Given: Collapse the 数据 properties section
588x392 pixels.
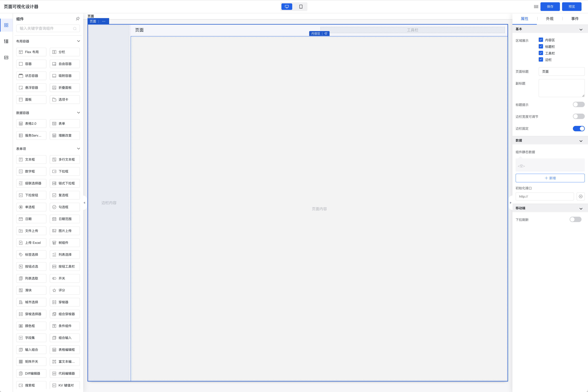Looking at the screenshot, I should [x=581, y=141].
